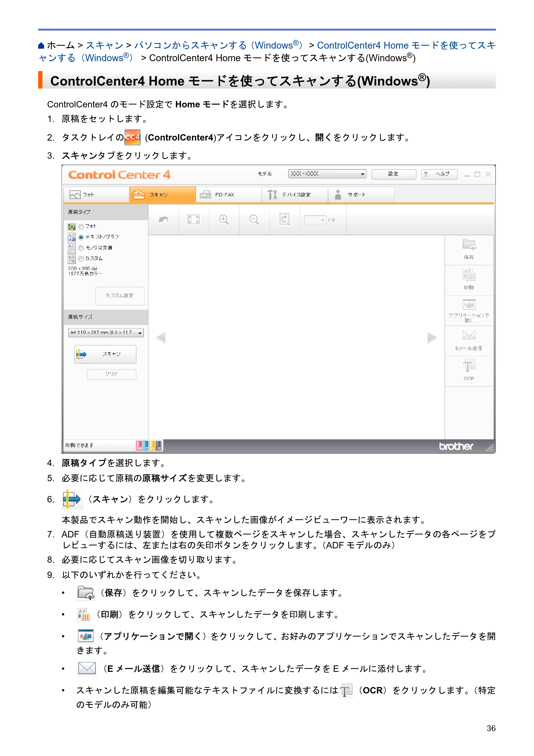
Task: Open the モデル dropdown showing XXX-XXXX
Action: tap(327, 174)
